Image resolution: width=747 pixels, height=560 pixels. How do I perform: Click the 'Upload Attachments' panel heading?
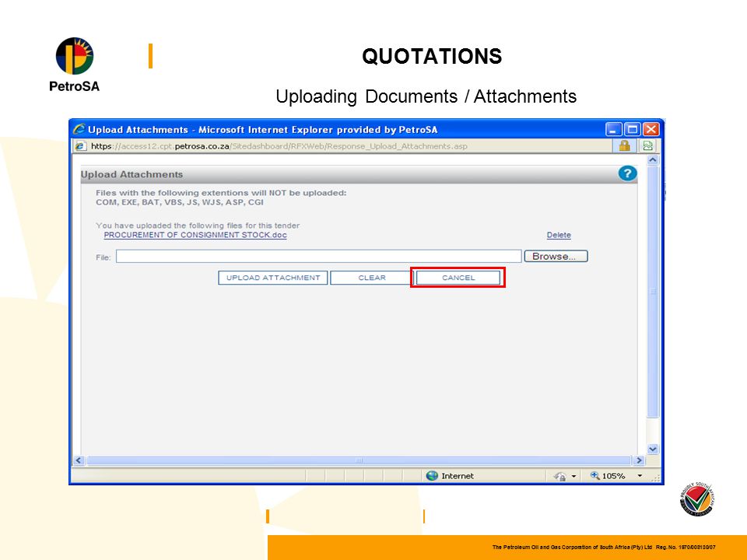pos(132,174)
